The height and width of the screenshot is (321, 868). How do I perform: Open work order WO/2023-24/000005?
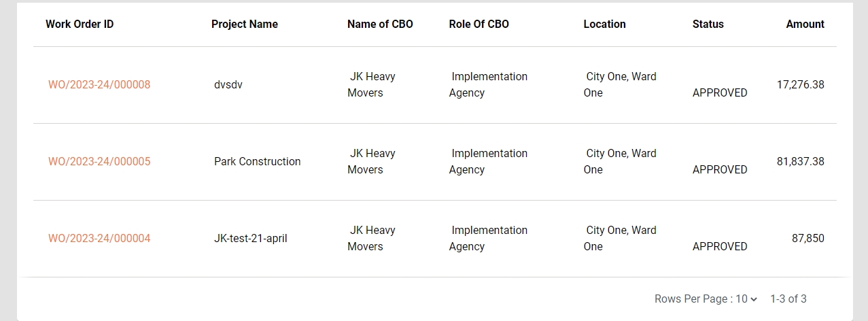coord(99,162)
